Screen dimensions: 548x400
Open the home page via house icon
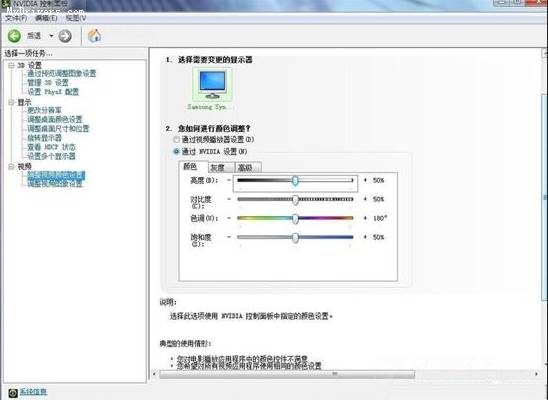(94, 35)
